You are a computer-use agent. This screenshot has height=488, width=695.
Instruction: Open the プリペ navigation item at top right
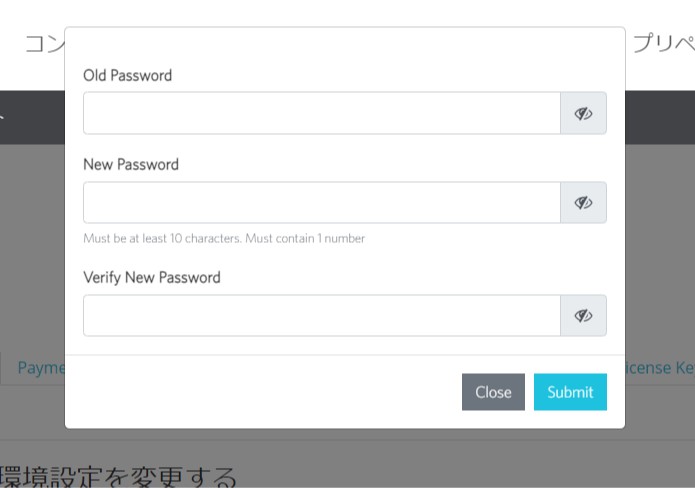pos(664,43)
